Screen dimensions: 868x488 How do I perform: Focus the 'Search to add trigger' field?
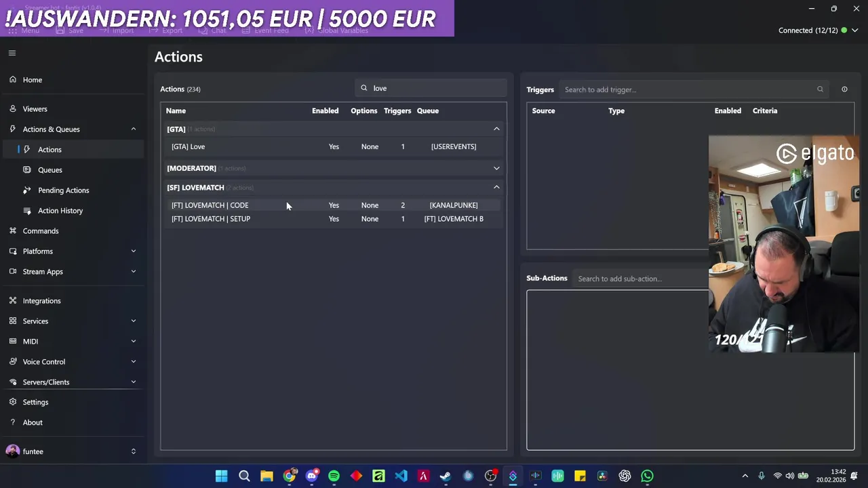coord(694,89)
